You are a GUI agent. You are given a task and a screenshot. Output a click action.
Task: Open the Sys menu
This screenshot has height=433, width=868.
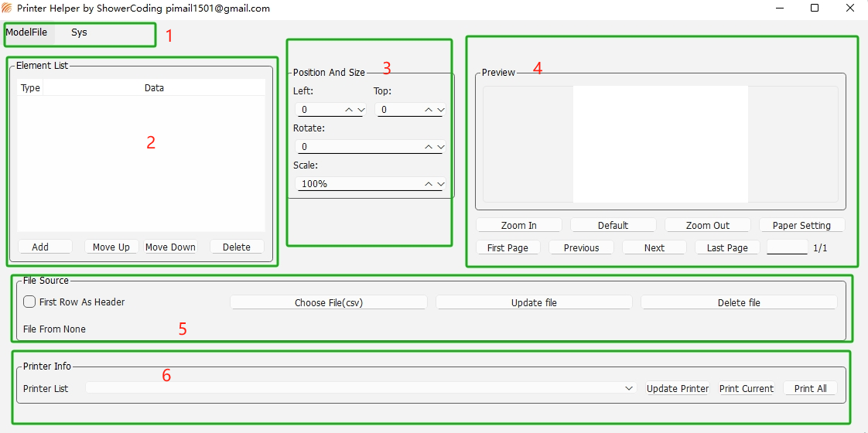coord(79,32)
